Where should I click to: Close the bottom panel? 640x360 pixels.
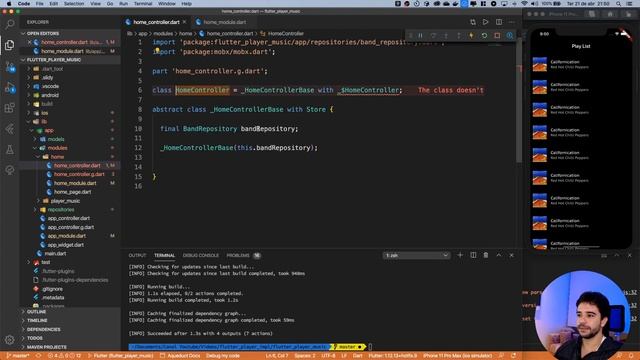[x=511, y=255]
